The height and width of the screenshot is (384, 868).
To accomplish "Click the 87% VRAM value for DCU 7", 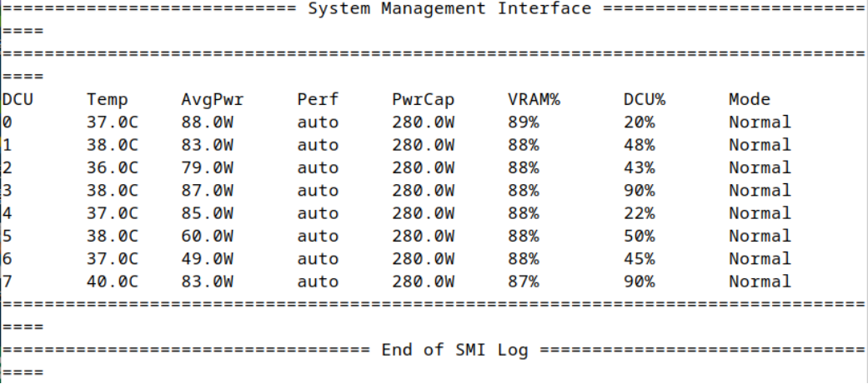I will click(x=523, y=282).
